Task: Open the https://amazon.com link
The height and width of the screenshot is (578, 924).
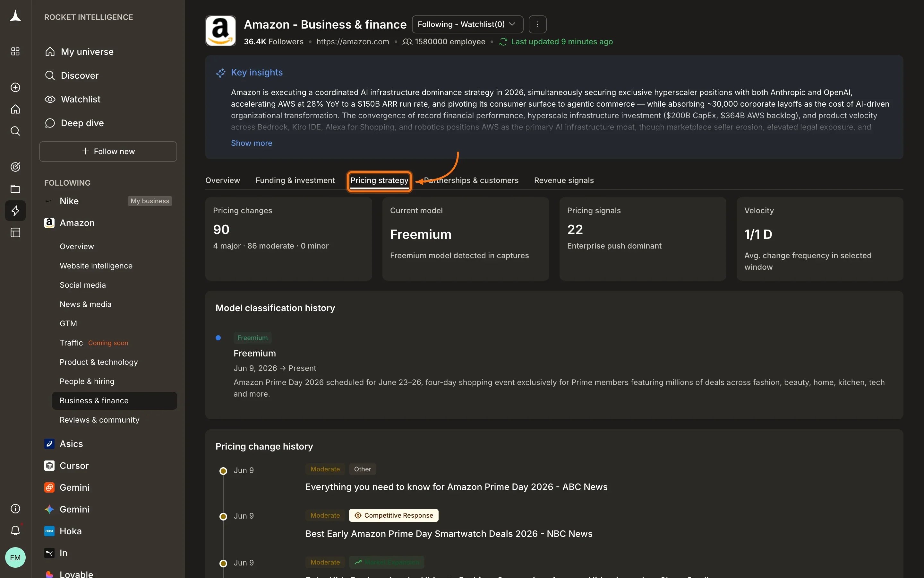Action: tap(353, 42)
